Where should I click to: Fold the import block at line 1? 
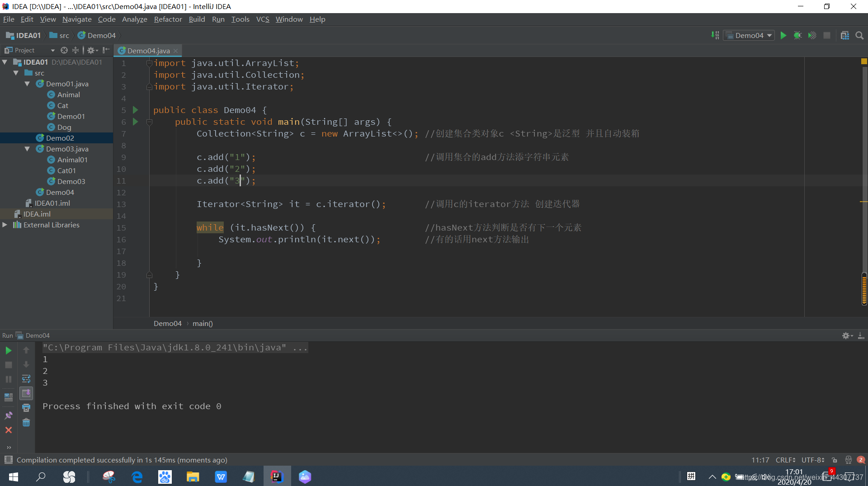149,63
